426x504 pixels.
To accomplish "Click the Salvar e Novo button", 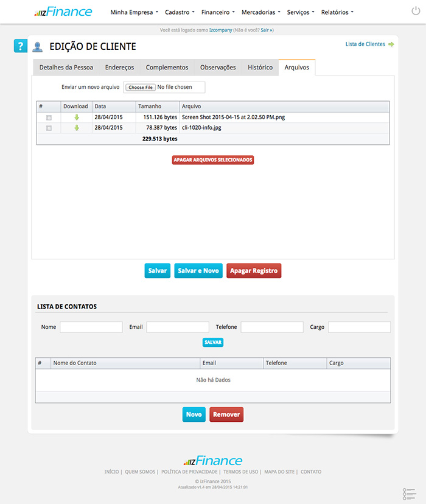I will pos(198,271).
